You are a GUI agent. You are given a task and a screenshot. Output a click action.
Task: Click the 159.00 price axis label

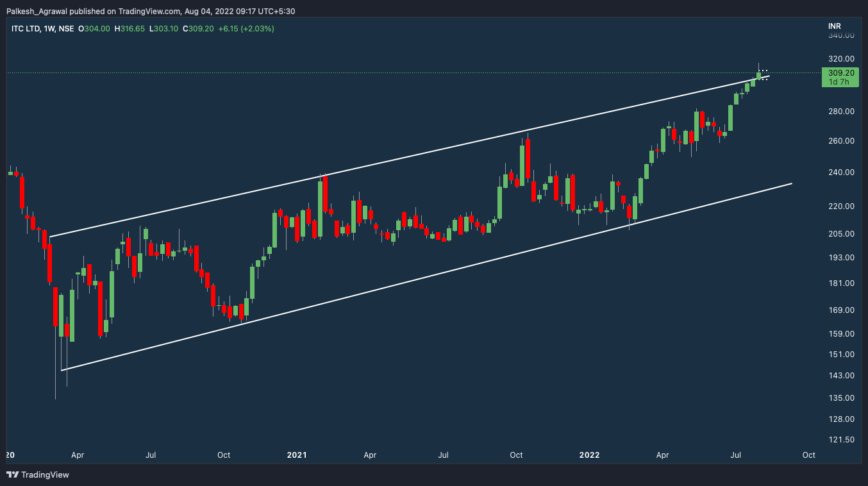coord(841,334)
